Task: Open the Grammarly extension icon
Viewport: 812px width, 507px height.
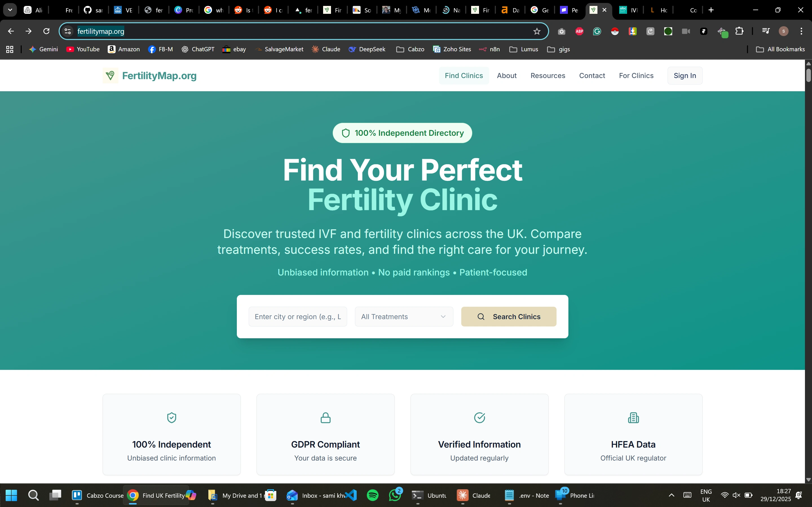Action: (597, 31)
